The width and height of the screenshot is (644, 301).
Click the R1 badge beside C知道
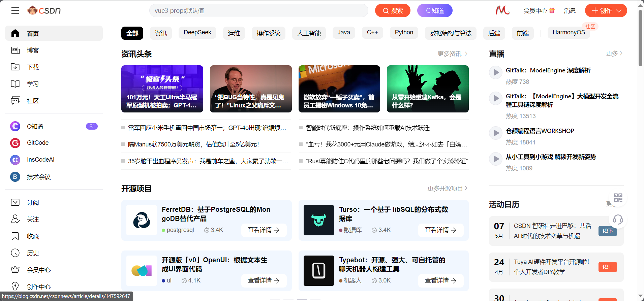pyautogui.click(x=92, y=126)
